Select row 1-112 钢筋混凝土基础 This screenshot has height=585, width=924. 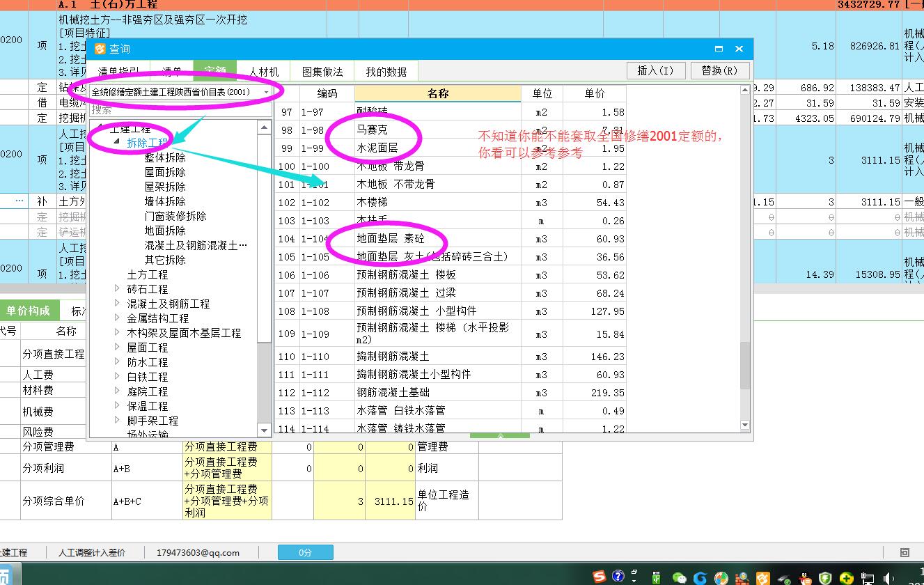(x=451, y=393)
